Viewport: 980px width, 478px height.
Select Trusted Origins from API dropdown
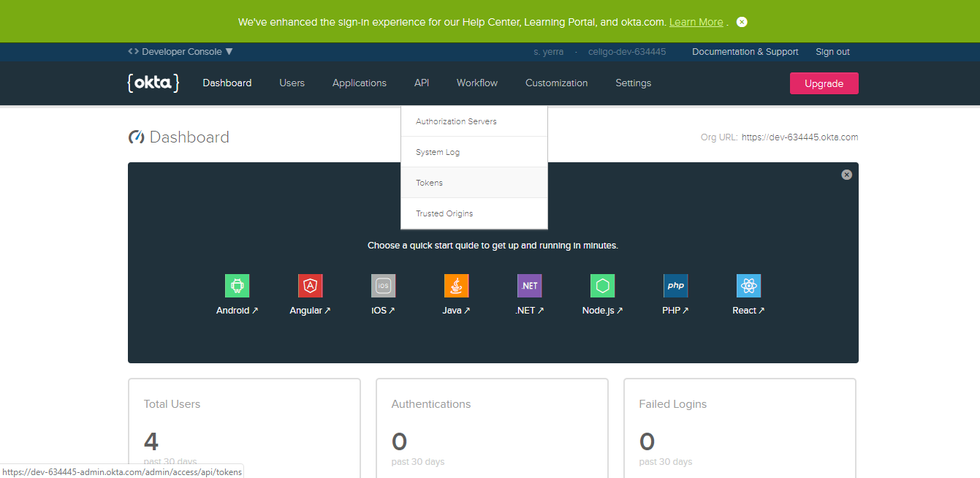[474, 213]
